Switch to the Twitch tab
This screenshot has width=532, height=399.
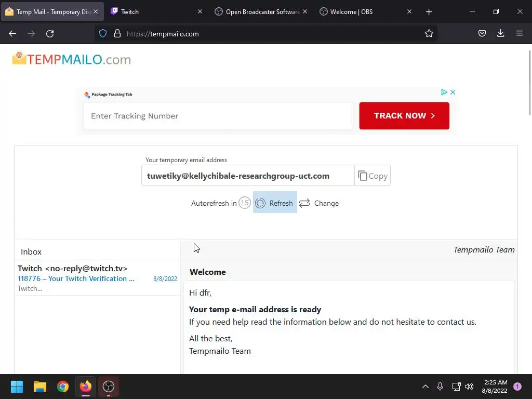click(157, 11)
